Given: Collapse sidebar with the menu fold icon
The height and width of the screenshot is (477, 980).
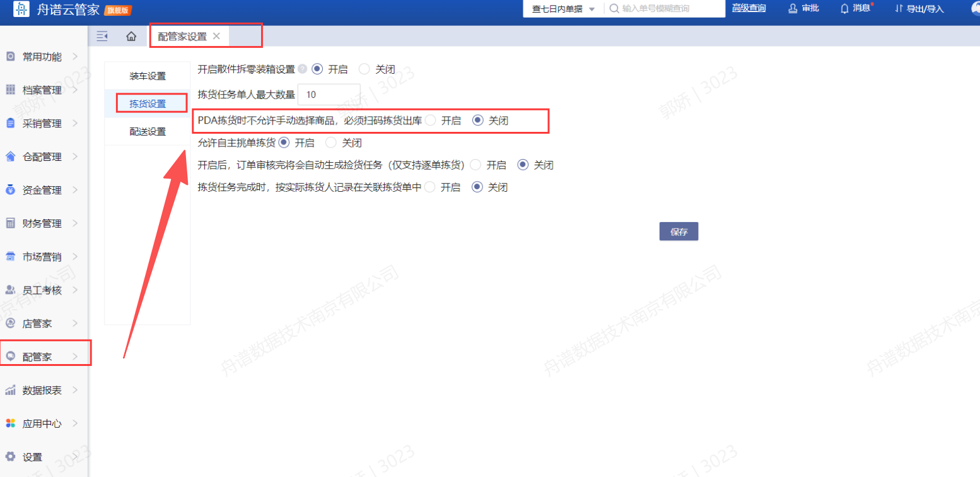Looking at the screenshot, I should coord(102,37).
